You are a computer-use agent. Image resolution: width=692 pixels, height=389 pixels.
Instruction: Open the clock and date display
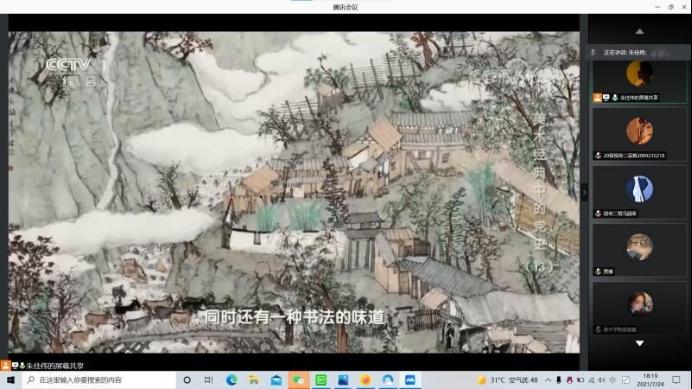pyautogui.click(x=650, y=380)
